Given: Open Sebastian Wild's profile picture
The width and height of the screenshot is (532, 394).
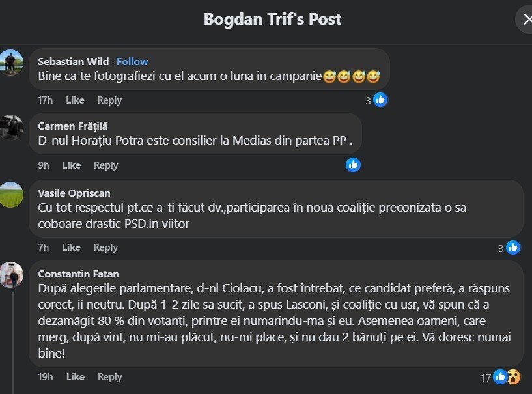Looking at the screenshot, I should pos(12,62).
